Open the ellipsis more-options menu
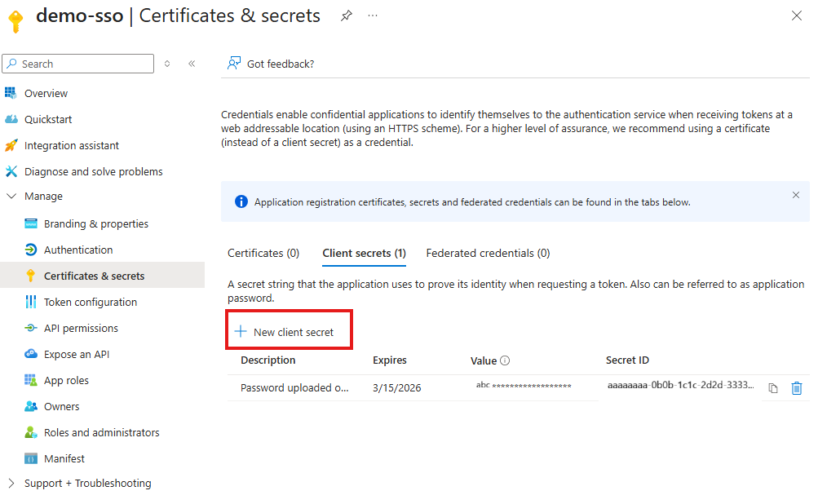The image size is (818, 504). tap(372, 15)
